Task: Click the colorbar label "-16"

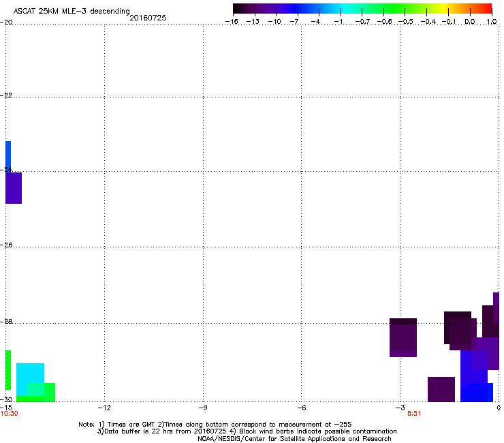Action: [x=232, y=22]
